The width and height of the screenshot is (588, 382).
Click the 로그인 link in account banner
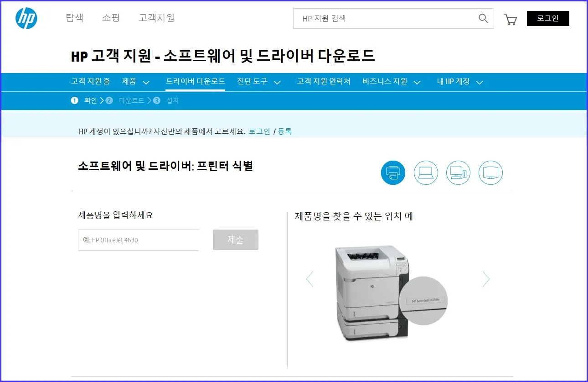(x=259, y=131)
